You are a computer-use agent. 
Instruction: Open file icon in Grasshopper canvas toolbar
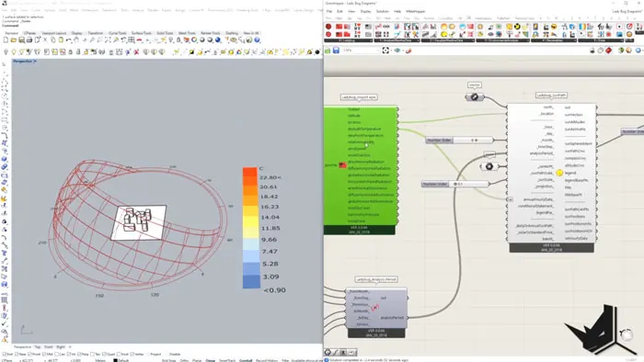(328, 51)
